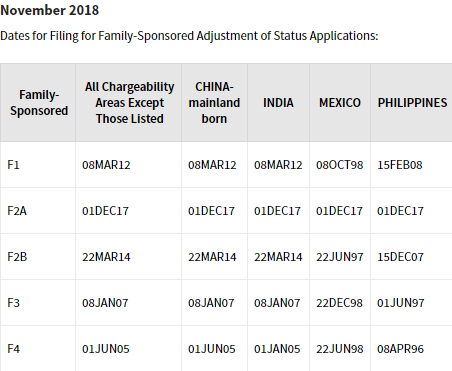Select the 15FEB08 Philippines F1 date

(x=400, y=165)
